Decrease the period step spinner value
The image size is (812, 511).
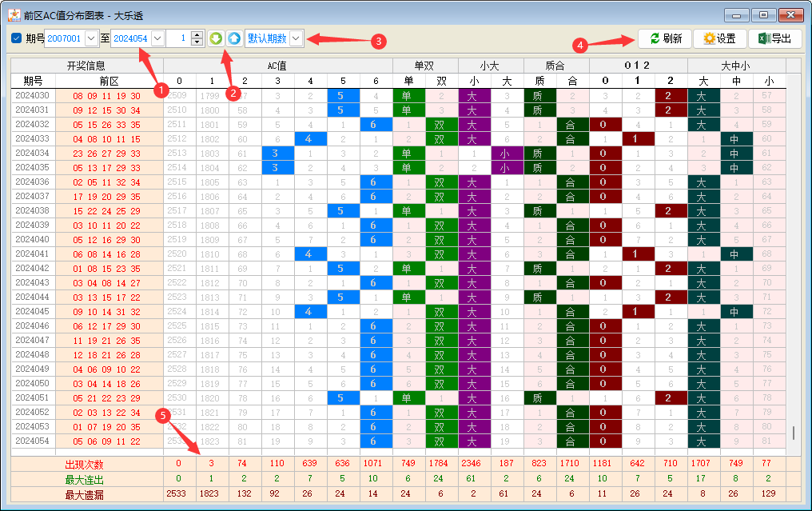pos(197,42)
